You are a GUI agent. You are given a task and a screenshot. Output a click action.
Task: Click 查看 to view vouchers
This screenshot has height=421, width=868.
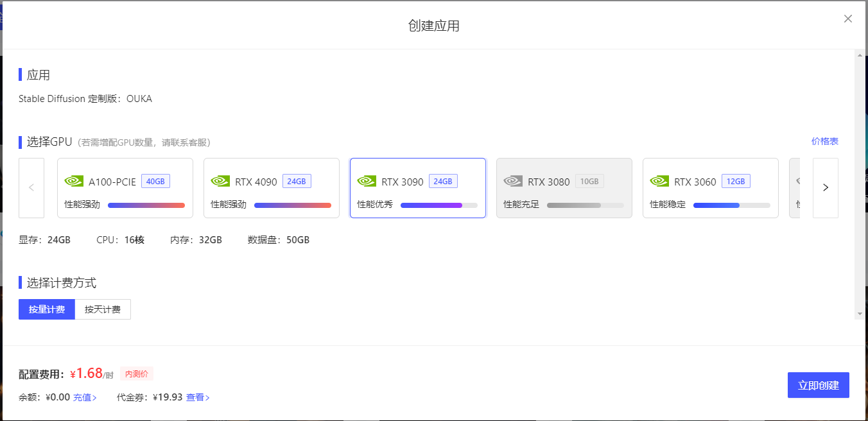(x=198, y=397)
